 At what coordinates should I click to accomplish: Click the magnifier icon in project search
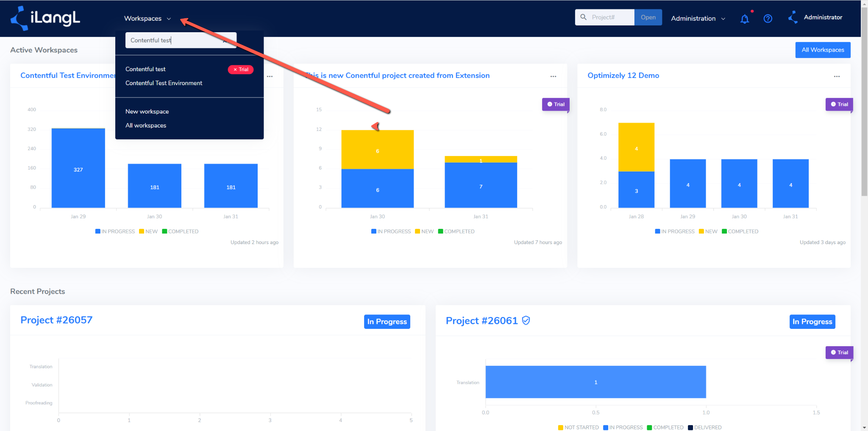[x=584, y=17]
